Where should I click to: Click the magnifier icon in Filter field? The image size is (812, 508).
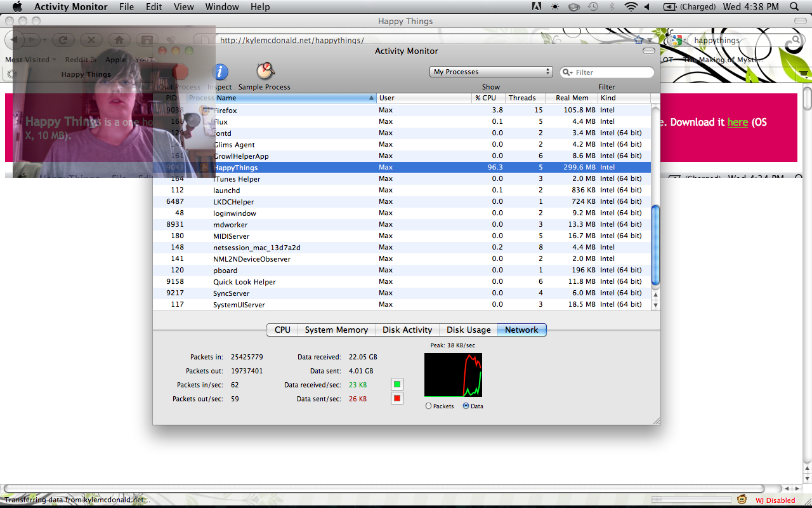(568, 72)
